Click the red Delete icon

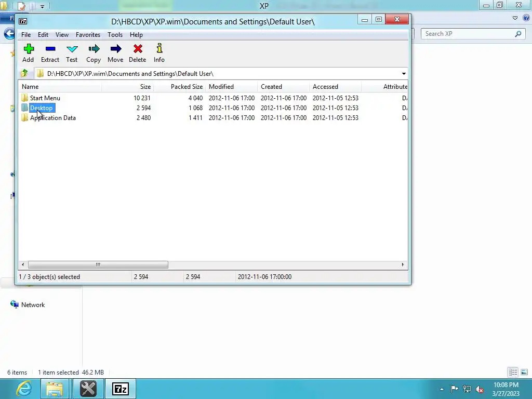[x=138, y=49]
